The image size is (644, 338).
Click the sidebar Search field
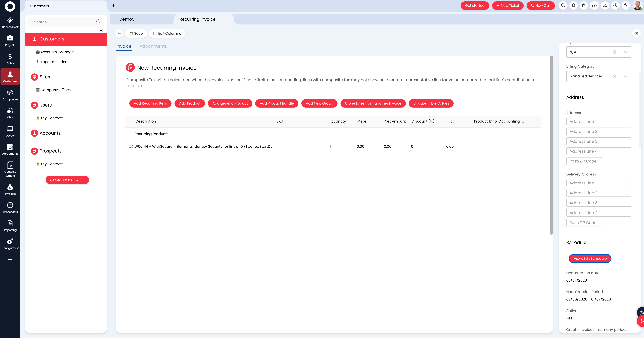[63, 22]
